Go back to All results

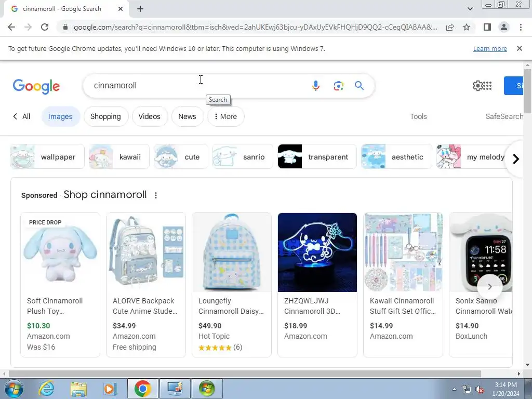[x=21, y=116]
